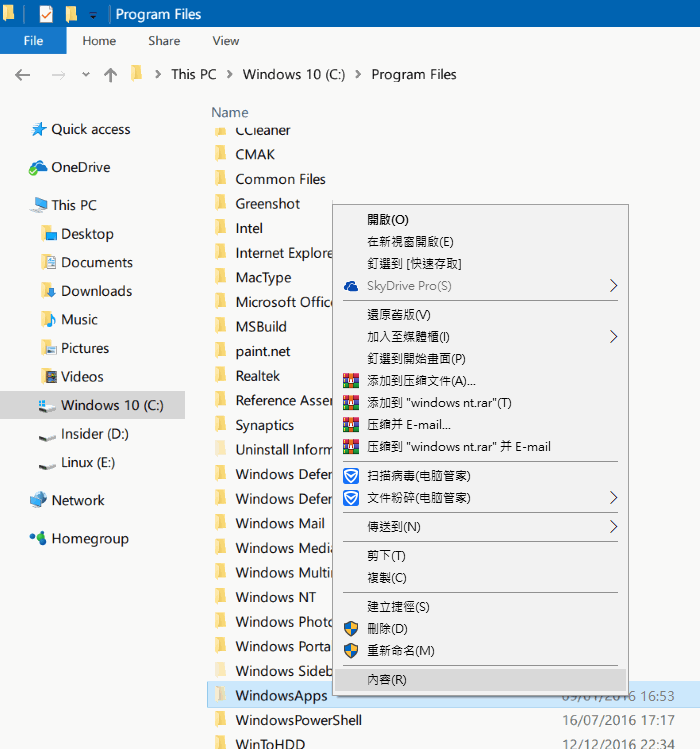Click the Documents folder icon in sidebar
This screenshot has width=700, height=749.
coord(49,262)
